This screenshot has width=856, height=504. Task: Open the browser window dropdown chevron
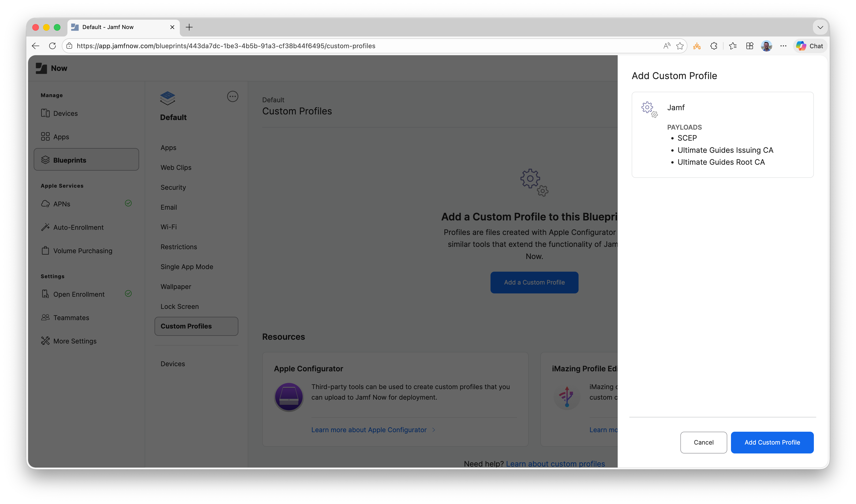point(820,27)
